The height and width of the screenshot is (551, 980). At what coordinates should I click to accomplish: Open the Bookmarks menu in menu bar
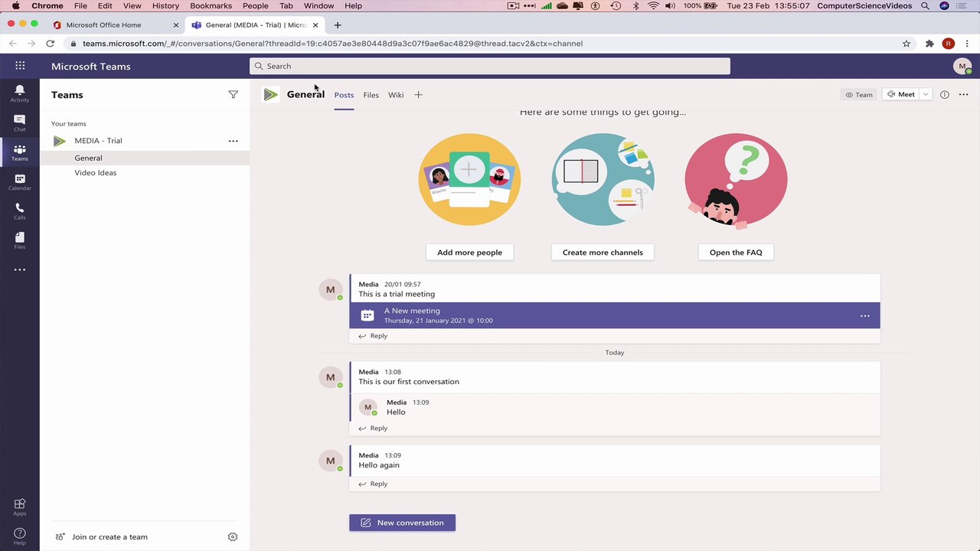211,5
